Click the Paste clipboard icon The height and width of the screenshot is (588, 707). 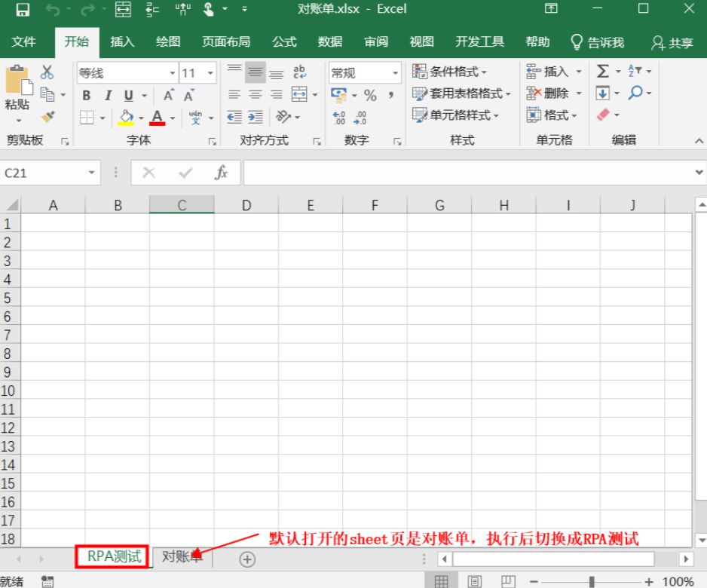pos(19,81)
